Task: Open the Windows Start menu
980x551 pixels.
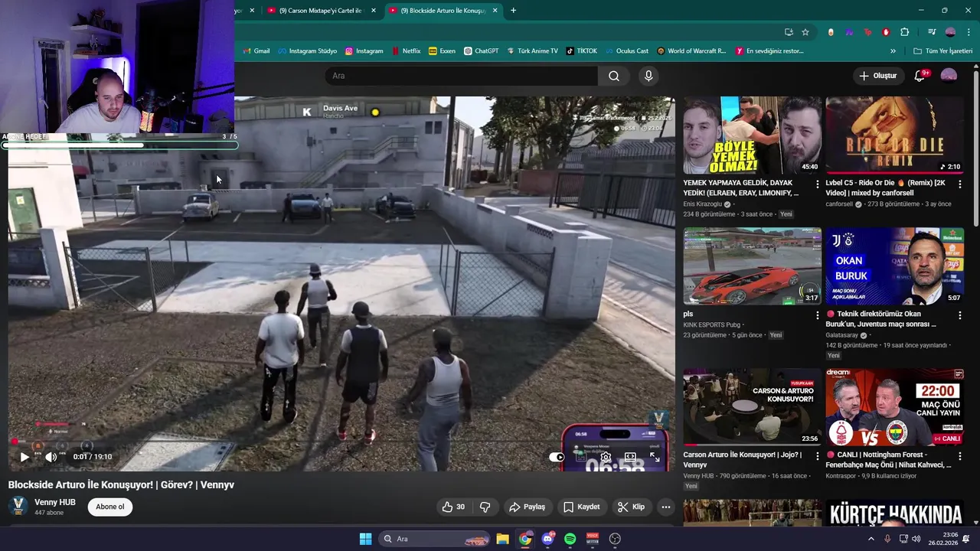Action: [x=365, y=539]
